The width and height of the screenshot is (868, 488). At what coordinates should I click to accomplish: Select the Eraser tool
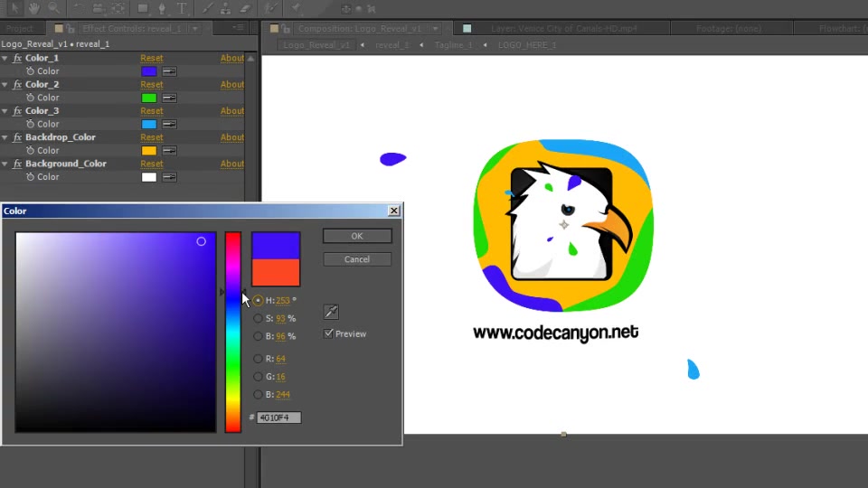(245, 8)
